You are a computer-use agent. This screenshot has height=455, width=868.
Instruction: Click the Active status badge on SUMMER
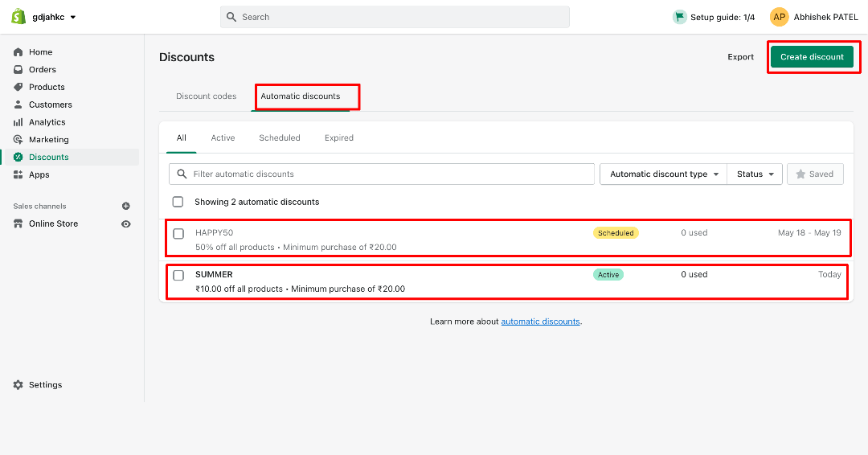[608, 275]
